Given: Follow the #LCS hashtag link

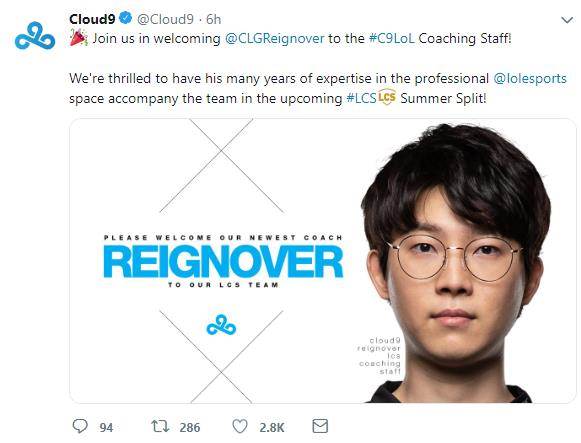Looking at the screenshot, I should coord(361,99).
